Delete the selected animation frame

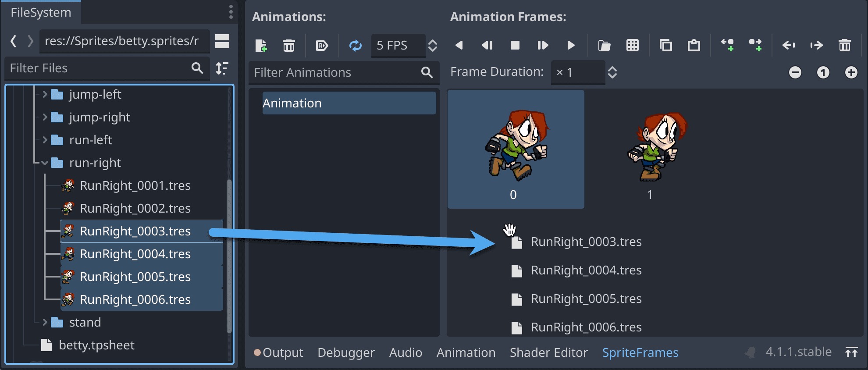coord(844,45)
